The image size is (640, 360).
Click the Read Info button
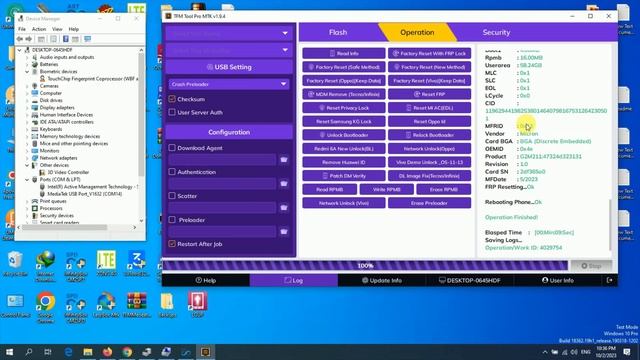344,53
